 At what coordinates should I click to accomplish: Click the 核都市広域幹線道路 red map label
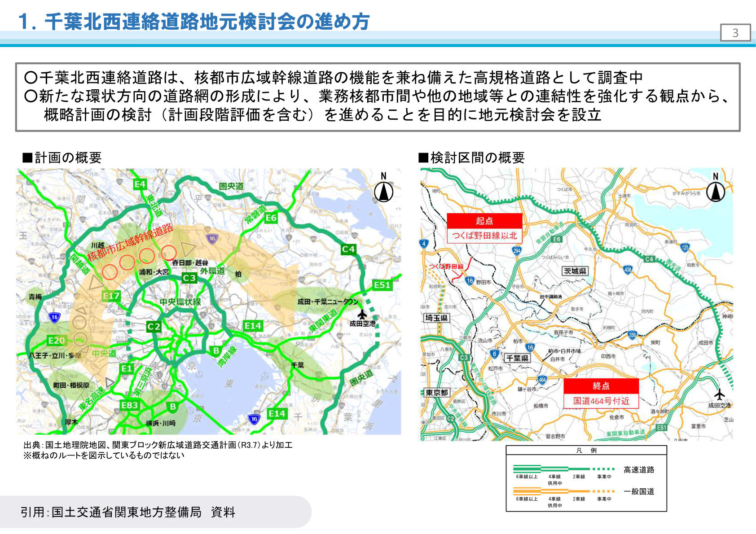(130, 243)
